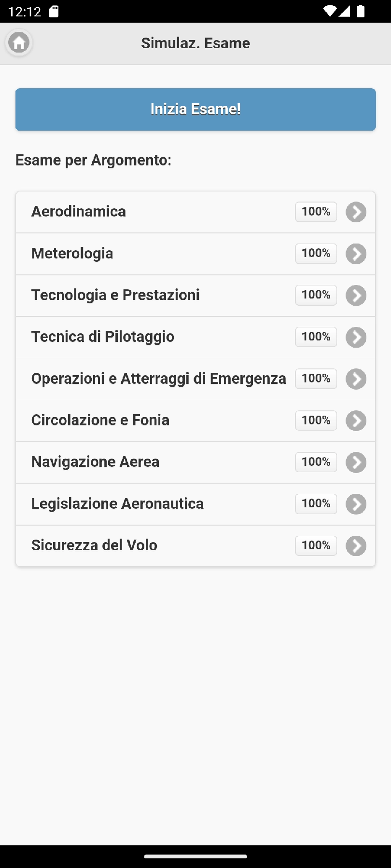The height and width of the screenshot is (868, 391).
Task: Hit the arrow icon for Tecnica di Pilotaggio
Action: pyautogui.click(x=356, y=337)
